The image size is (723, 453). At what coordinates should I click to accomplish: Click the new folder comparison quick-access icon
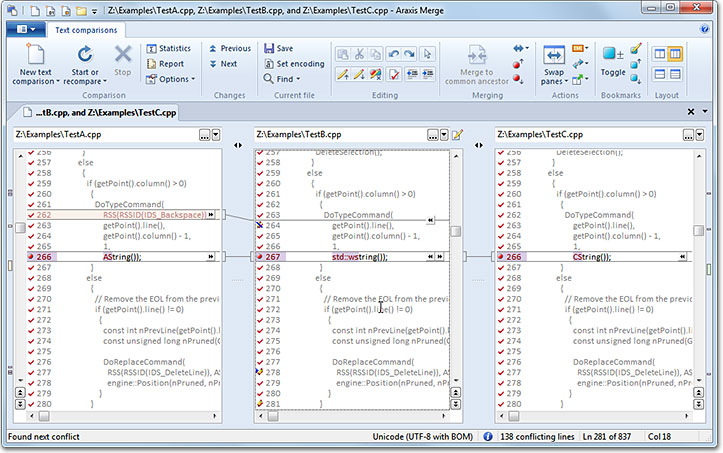[x=81, y=10]
